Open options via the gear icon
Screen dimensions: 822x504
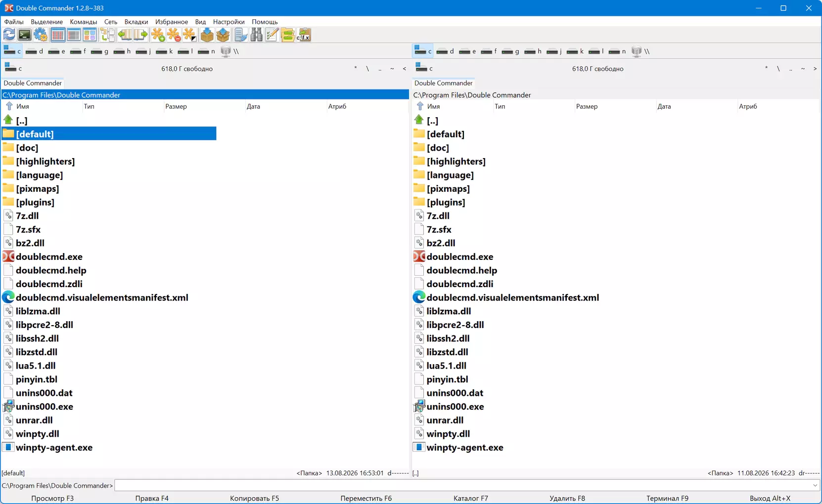(41, 35)
